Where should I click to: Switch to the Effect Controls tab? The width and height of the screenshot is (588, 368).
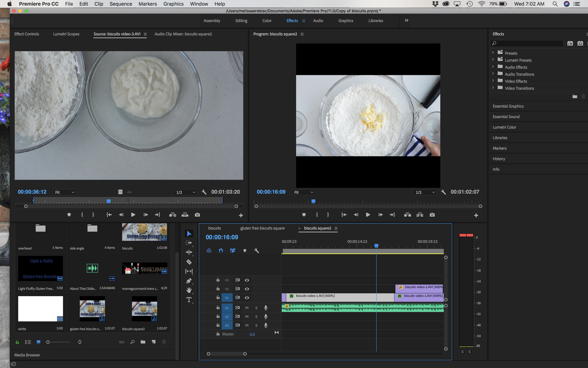click(x=26, y=34)
